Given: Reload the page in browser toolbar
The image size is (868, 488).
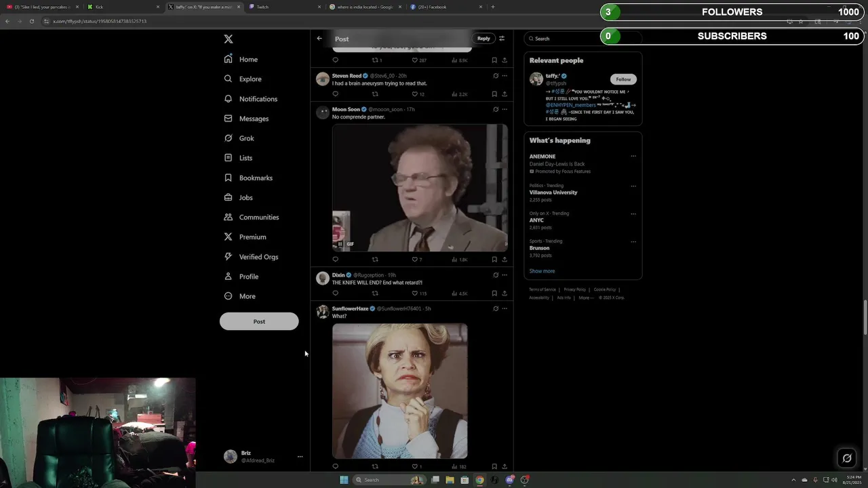Looking at the screenshot, I should pyautogui.click(x=31, y=21).
